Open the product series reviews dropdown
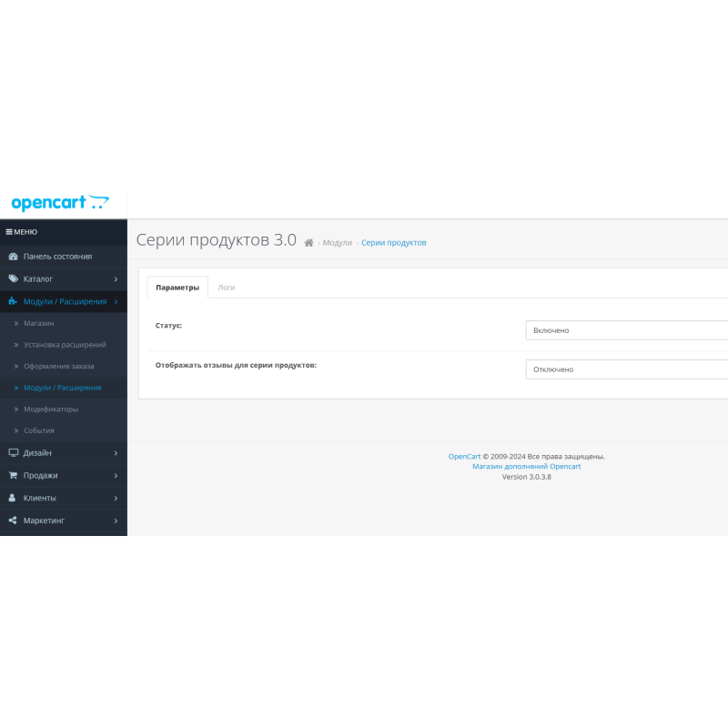Viewport: 728px width, 728px height. [626, 369]
